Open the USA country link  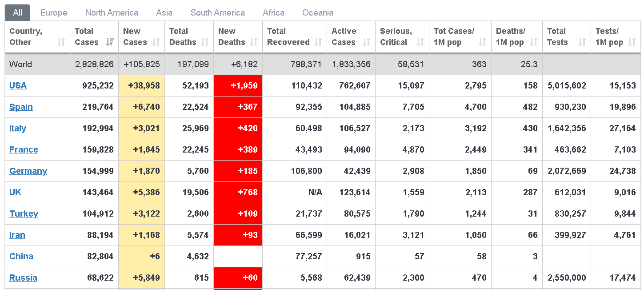point(18,85)
